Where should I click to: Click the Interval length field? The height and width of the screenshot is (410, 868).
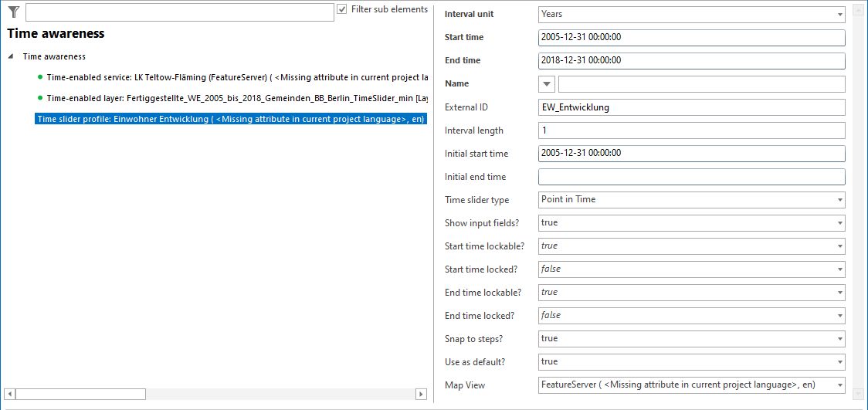(691, 130)
